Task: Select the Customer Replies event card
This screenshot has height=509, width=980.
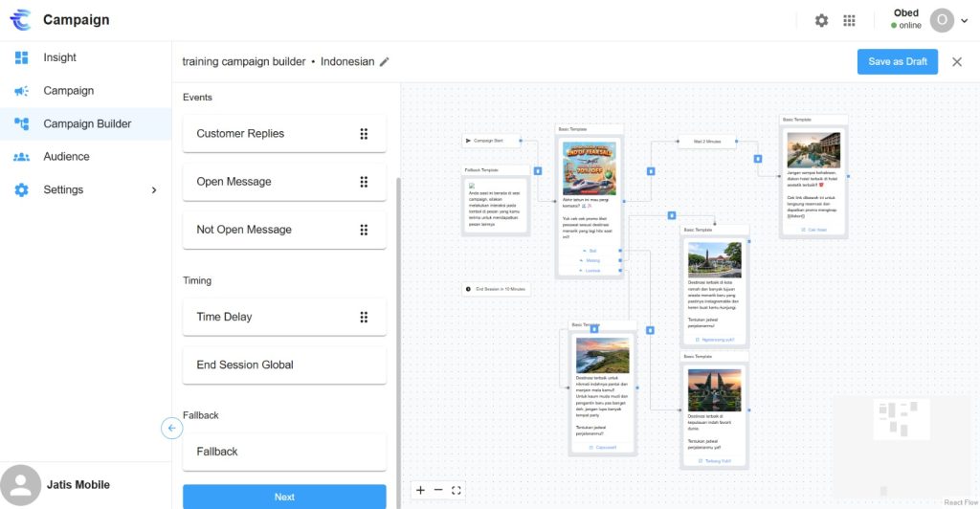Action: (284, 134)
